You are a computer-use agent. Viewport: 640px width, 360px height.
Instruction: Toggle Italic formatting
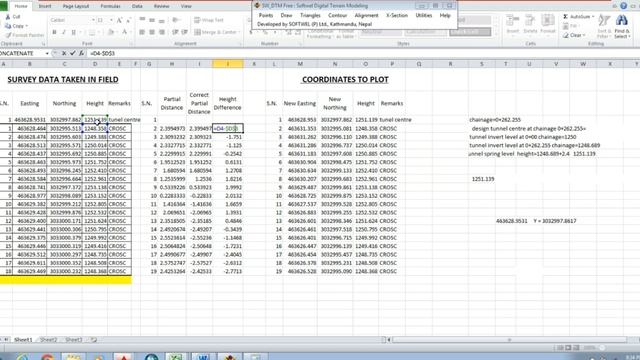tap(64, 32)
